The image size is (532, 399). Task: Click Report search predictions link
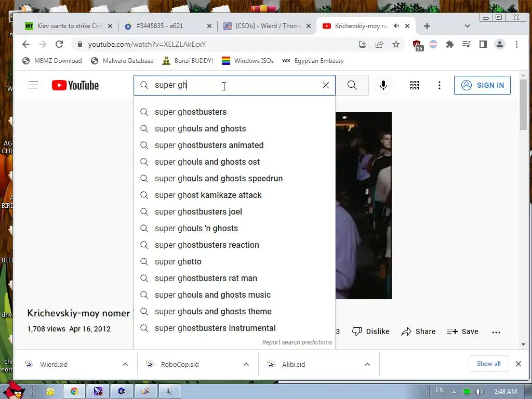[297, 342]
